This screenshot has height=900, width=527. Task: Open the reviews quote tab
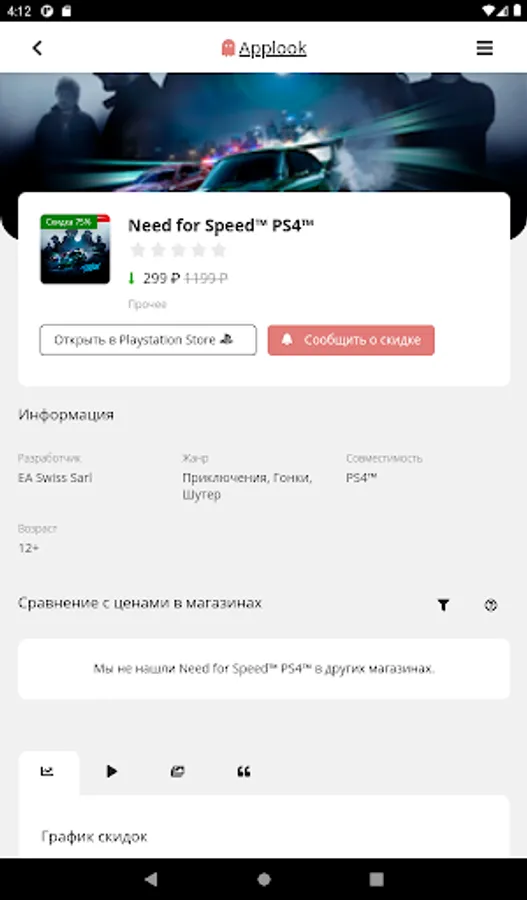click(x=243, y=771)
